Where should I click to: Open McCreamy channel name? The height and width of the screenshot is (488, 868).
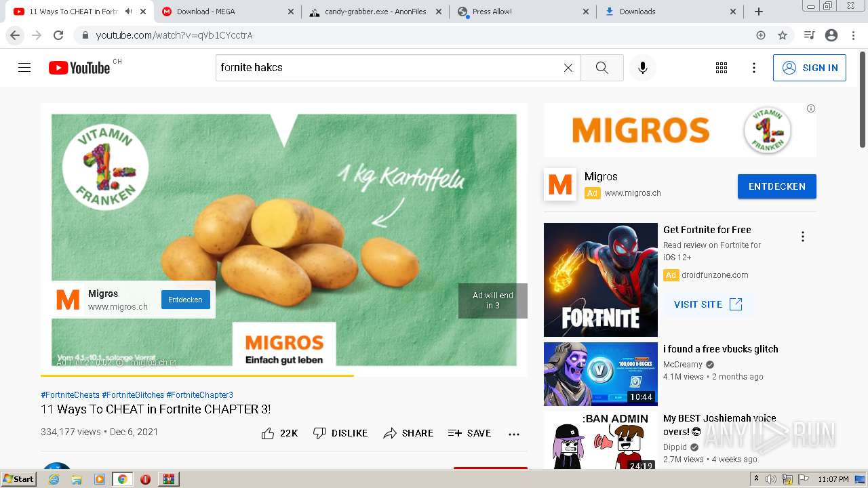click(x=683, y=365)
